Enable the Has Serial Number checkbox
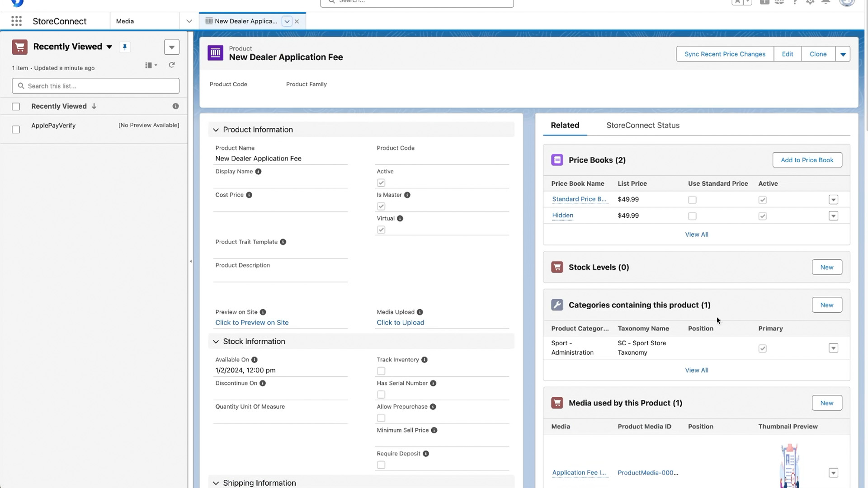This screenshot has height=488, width=868. point(381,395)
